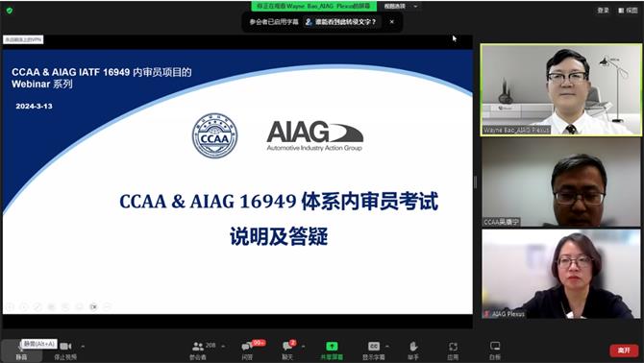Click 登录 sign in at top right
Screen dimensions: 644x363
tap(603, 11)
